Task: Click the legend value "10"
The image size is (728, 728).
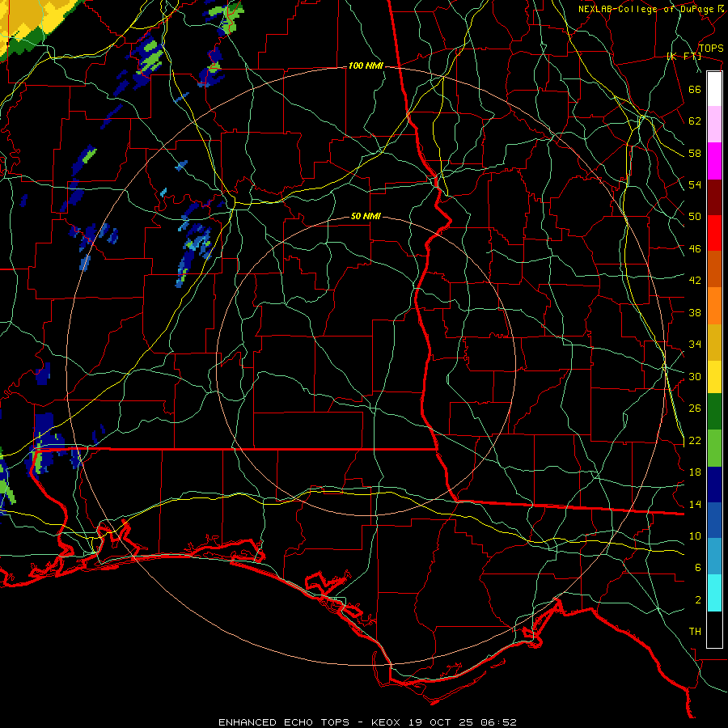Action: (695, 536)
